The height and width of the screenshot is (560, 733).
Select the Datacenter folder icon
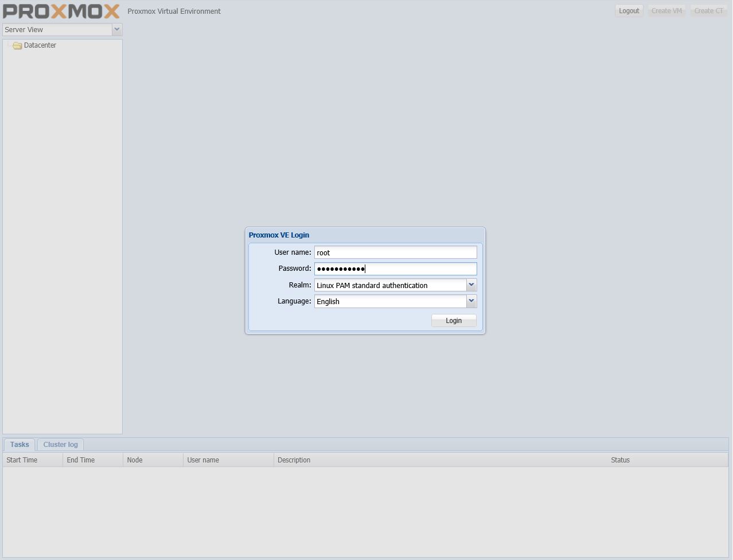[x=17, y=45]
